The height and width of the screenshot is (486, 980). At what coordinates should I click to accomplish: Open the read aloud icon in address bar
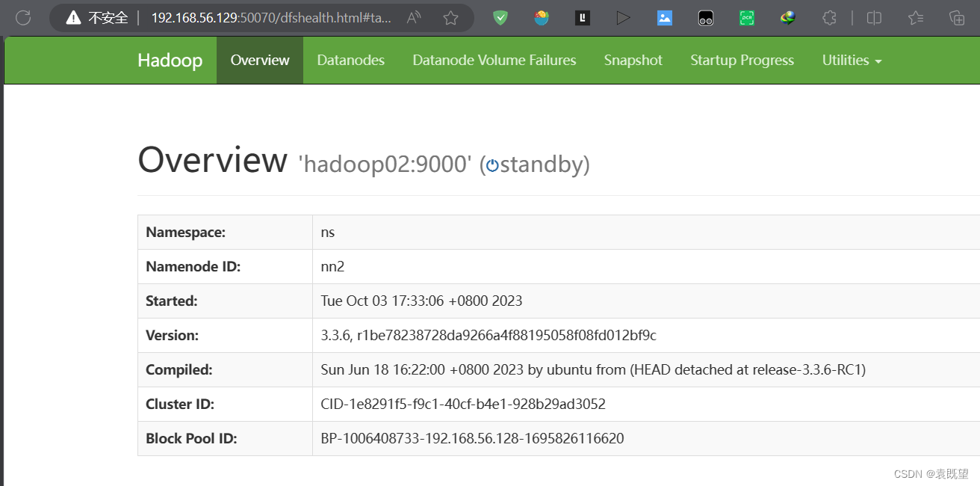coord(414,18)
